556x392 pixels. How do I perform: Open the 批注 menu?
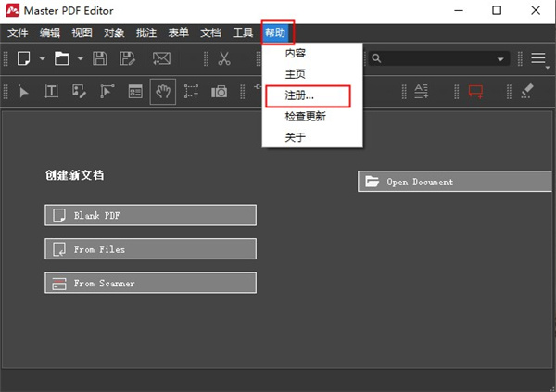(x=146, y=33)
